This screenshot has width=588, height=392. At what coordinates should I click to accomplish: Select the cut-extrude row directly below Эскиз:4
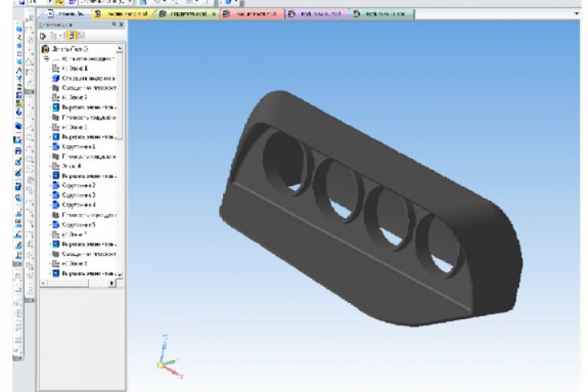click(x=83, y=176)
